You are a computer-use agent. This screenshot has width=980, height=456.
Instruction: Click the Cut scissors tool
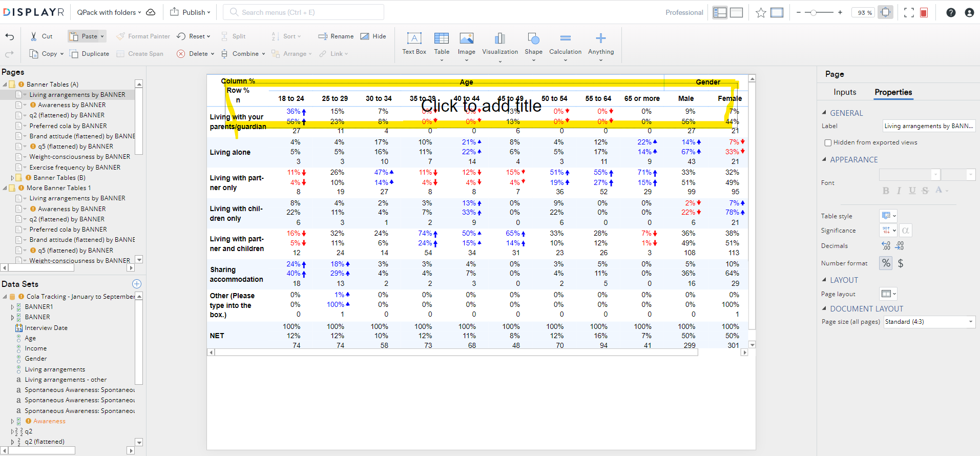point(41,36)
